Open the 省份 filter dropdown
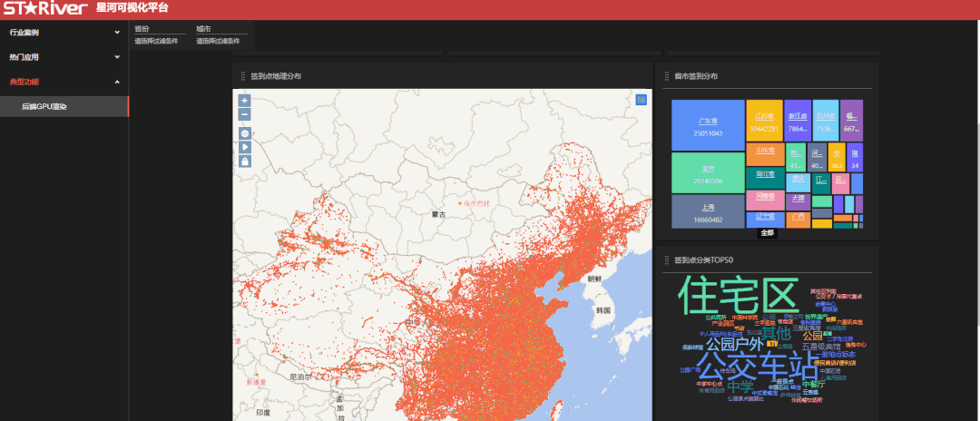Screen dimensions: 980x421 click(160, 41)
